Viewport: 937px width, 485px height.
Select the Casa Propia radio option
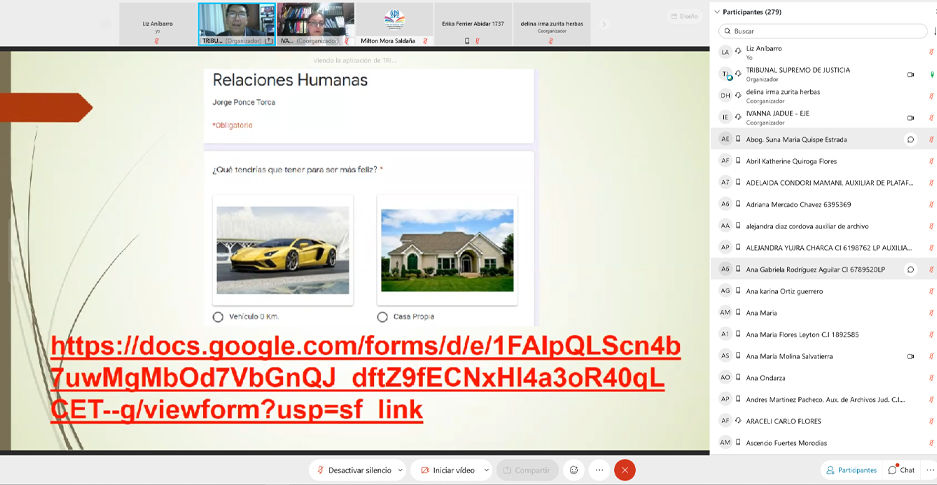382,317
